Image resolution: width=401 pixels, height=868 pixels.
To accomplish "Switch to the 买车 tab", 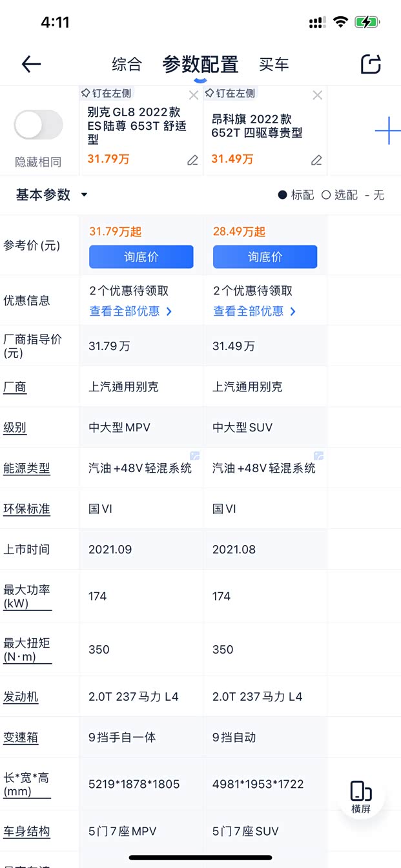I will [x=274, y=64].
